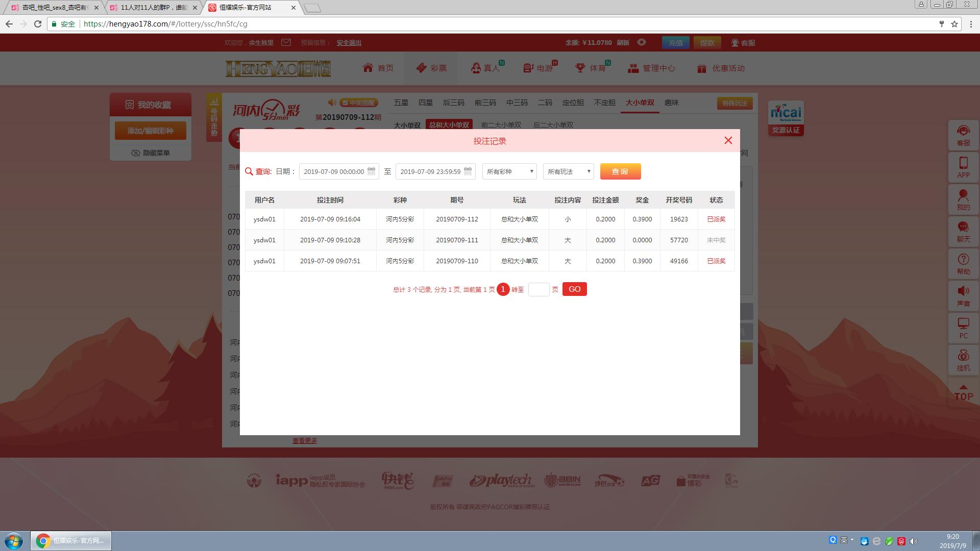Click the orange 查询 button
This screenshot has width=980, height=551.
click(620, 171)
